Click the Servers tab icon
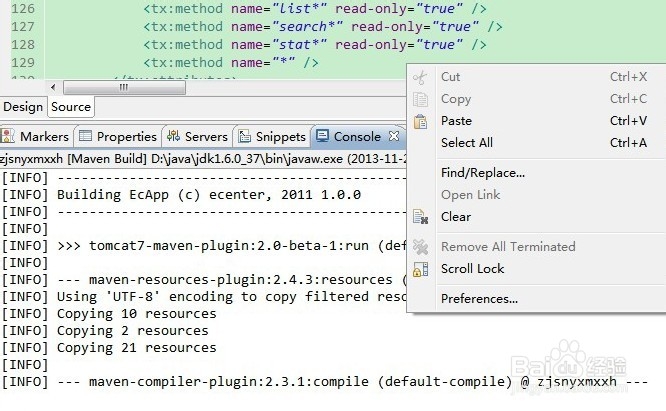The image size is (666, 411). pyautogui.click(x=173, y=136)
